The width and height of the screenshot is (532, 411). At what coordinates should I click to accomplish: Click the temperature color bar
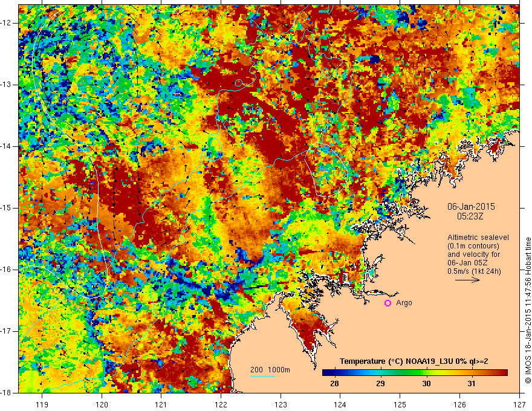pyautogui.click(x=415, y=373)
